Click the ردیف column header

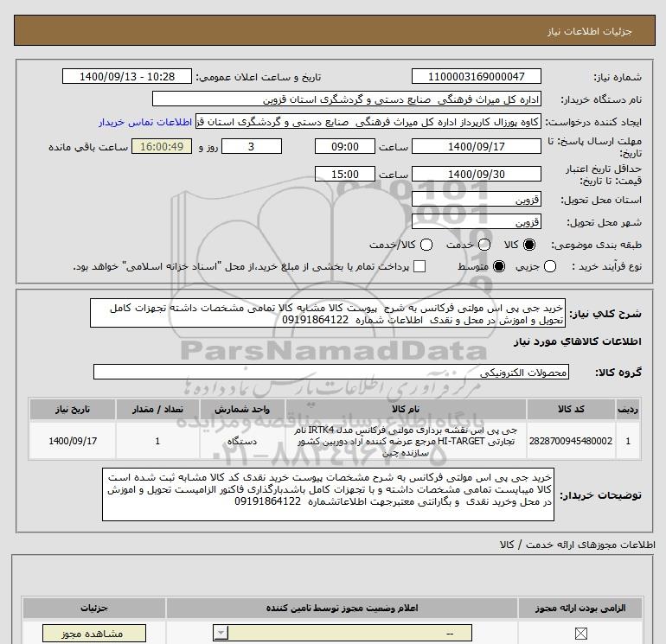[628, 409]
